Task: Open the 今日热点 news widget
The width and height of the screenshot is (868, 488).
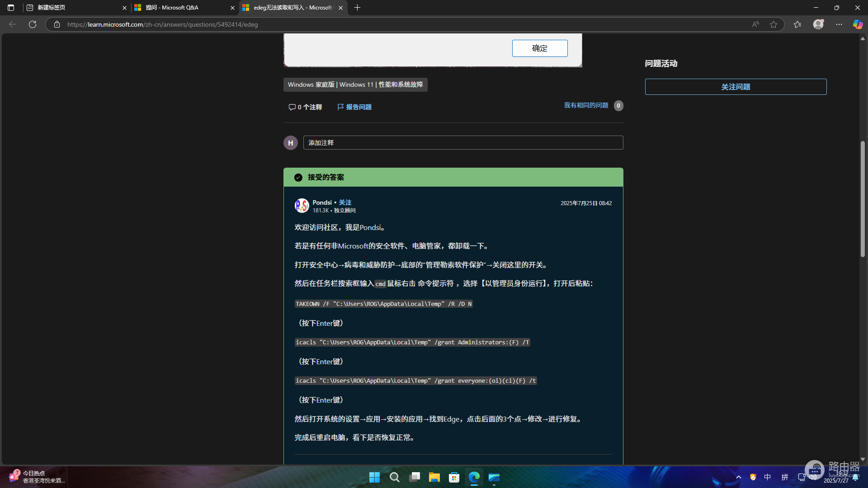Action: tap(36, 477)
